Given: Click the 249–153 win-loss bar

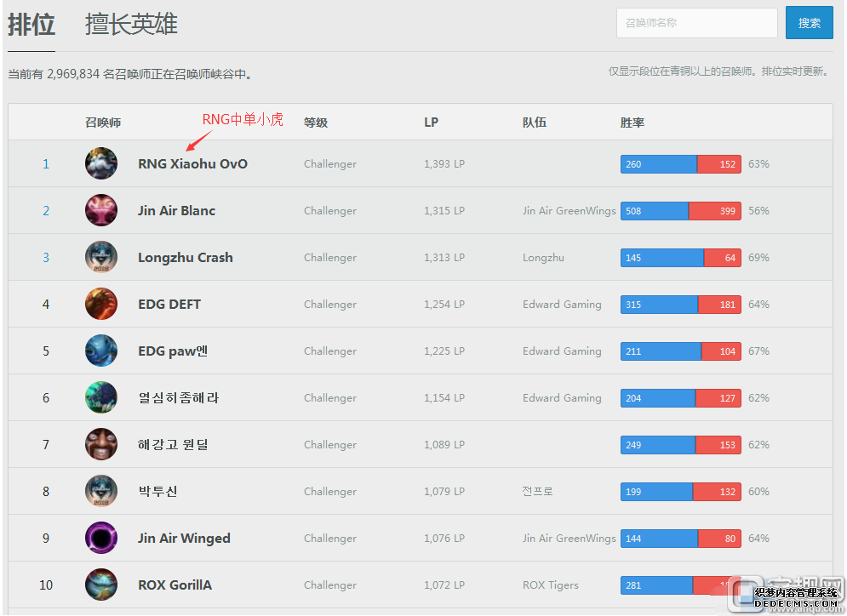Looking at the screenshot, I should click(681, 445).
